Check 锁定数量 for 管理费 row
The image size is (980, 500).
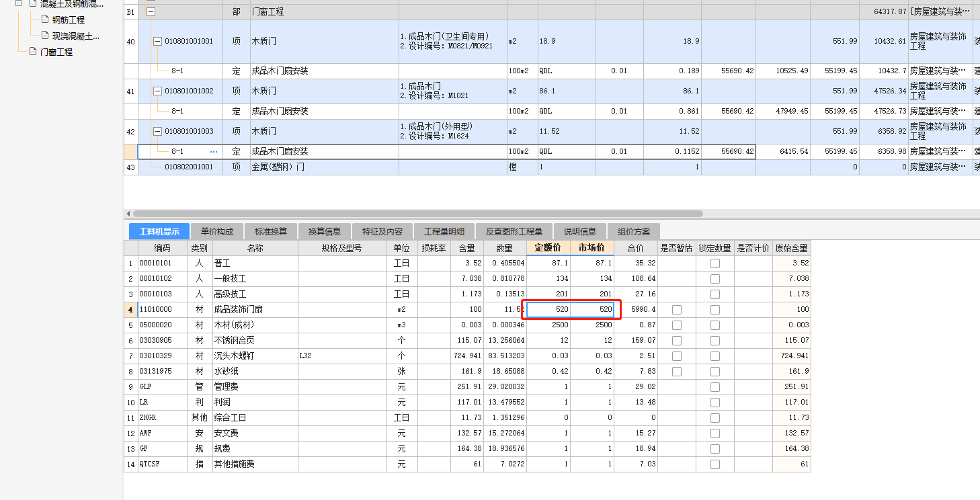pos(715,387)
